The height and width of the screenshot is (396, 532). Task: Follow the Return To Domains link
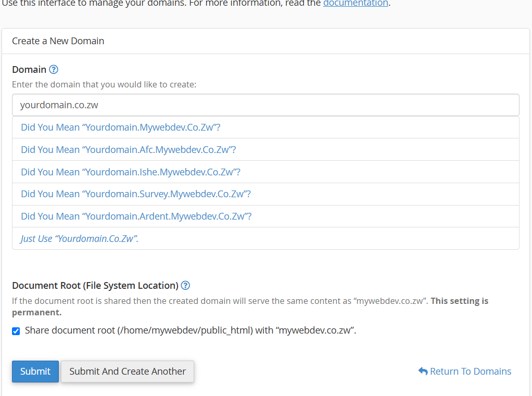(471, 372)
